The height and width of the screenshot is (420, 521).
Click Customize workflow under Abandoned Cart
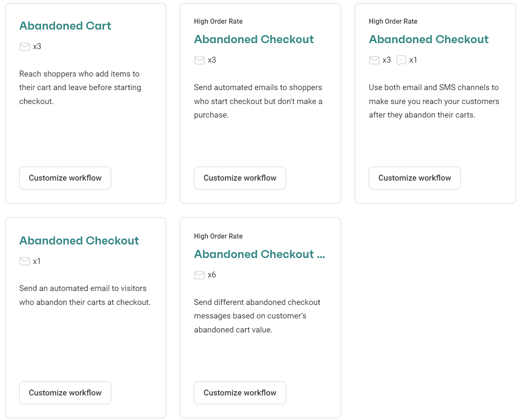pos(65,178)
